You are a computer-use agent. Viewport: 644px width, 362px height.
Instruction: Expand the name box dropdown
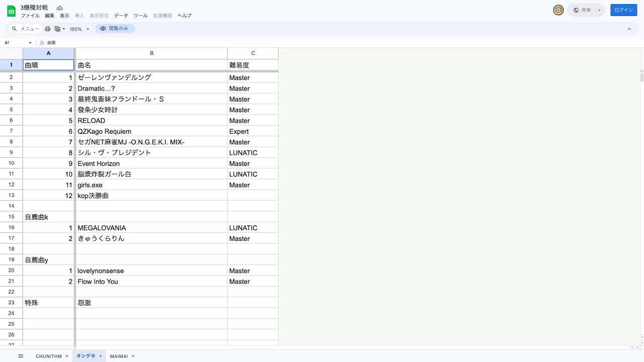click(x=30, y=43)
